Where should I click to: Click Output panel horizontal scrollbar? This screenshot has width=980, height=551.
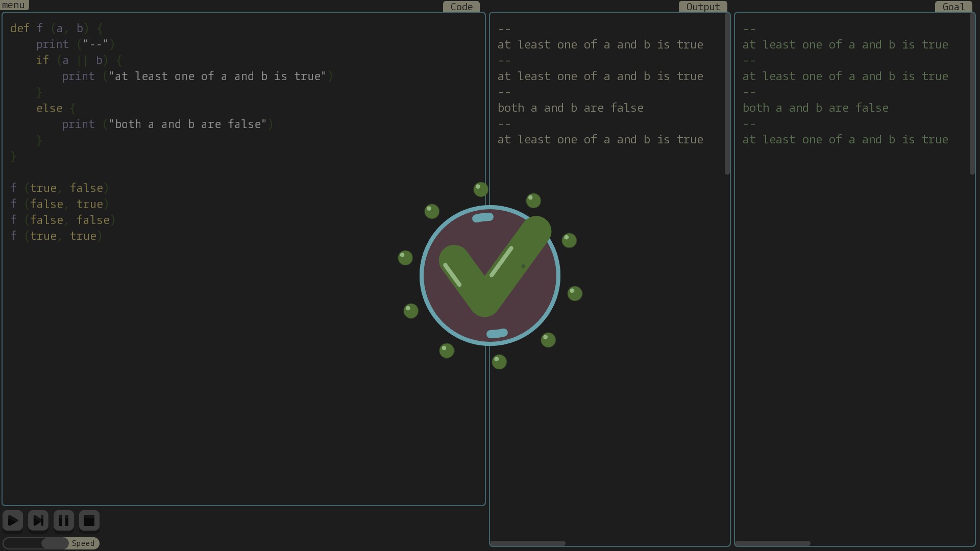528,543
